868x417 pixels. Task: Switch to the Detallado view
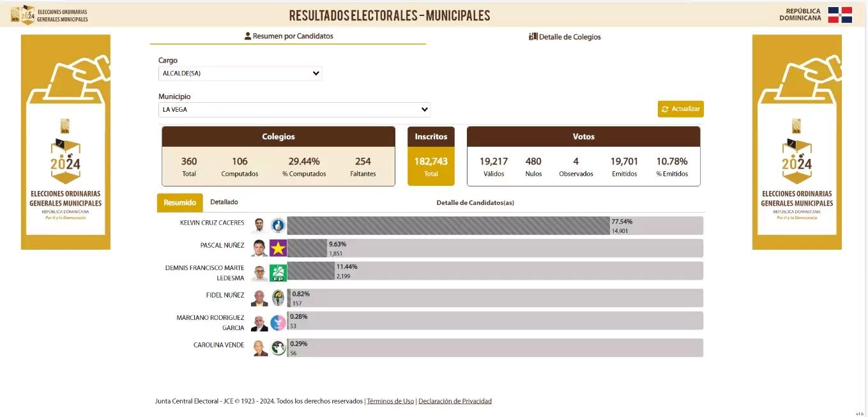coord(224,202)
